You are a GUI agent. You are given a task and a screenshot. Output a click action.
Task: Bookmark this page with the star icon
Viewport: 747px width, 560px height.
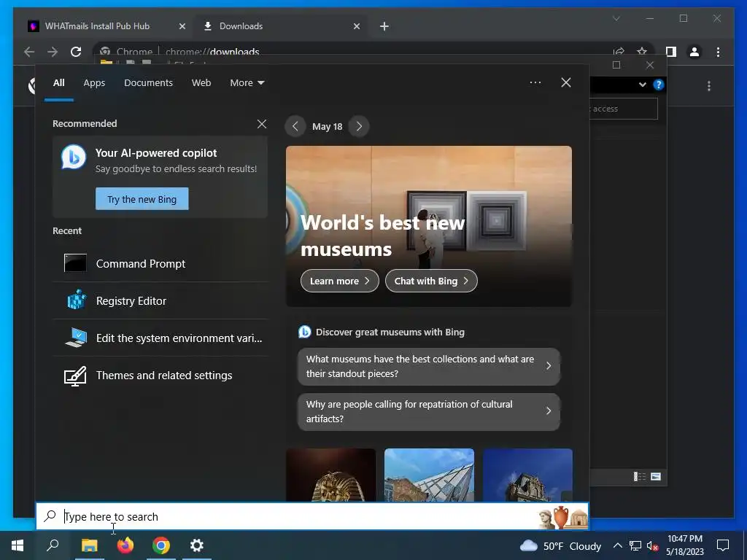[x=642, y=52]
